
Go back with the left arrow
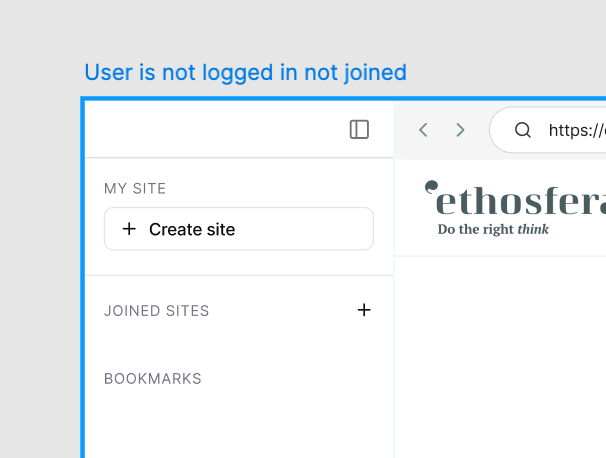click(x=424, y=129)
